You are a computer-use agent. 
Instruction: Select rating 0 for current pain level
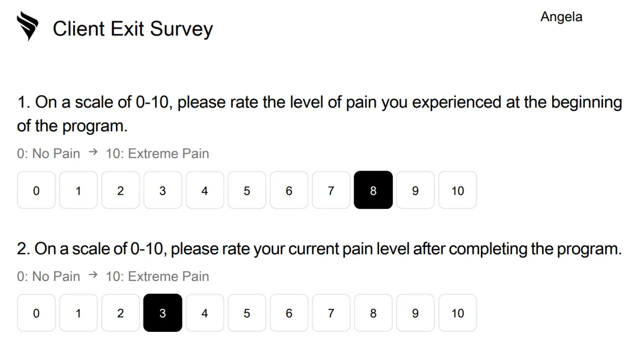36,313
